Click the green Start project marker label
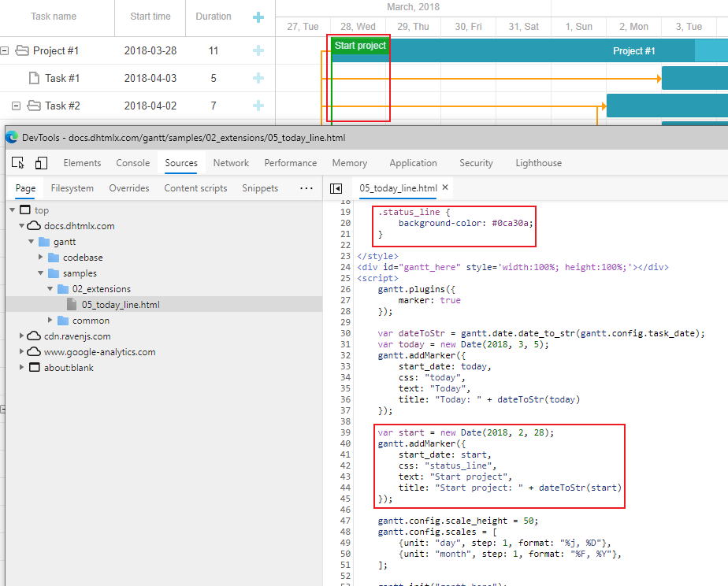Screen dimensions: 728x586 pos(360,46)
